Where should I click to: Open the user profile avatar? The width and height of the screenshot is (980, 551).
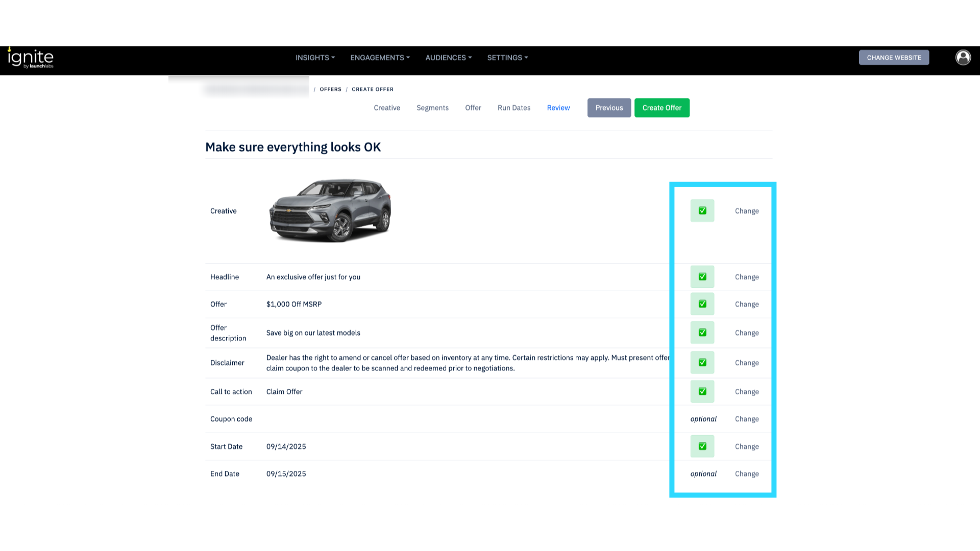[963, 58]
